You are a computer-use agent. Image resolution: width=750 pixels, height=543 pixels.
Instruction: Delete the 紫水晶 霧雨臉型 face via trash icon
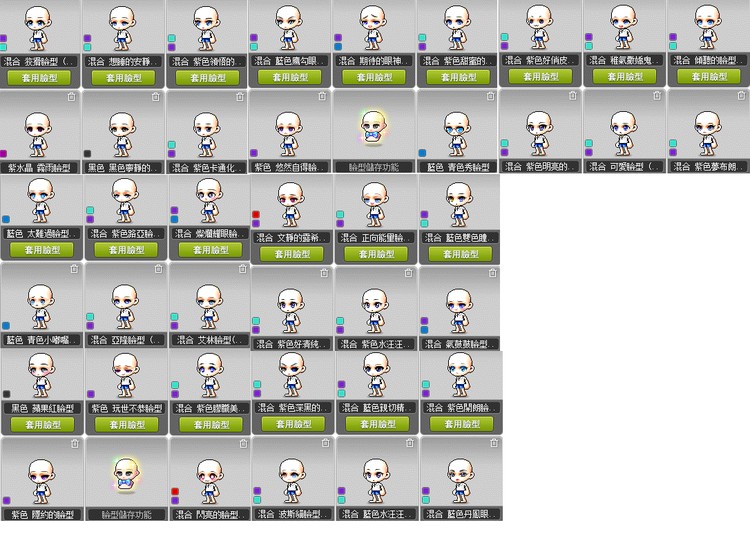[71, 97]
